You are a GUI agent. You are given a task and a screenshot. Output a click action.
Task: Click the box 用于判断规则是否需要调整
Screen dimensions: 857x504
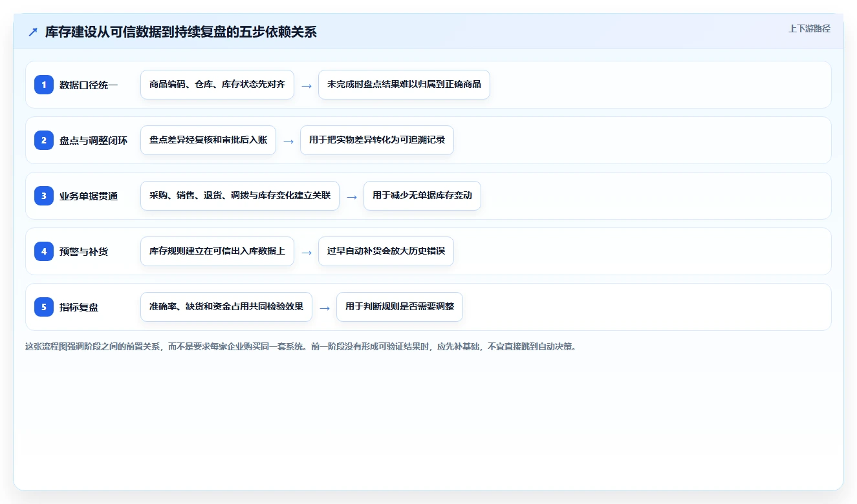400,307
